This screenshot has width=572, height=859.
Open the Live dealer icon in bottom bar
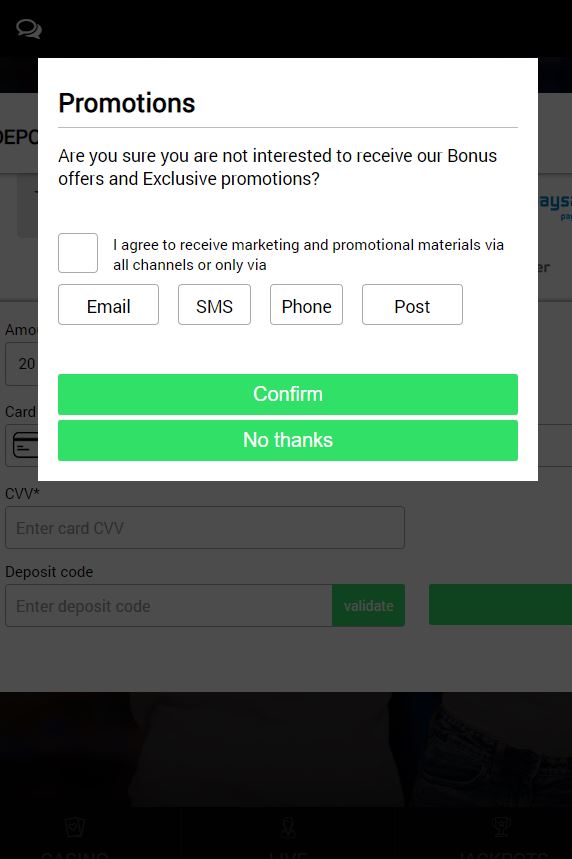point(288,827)
